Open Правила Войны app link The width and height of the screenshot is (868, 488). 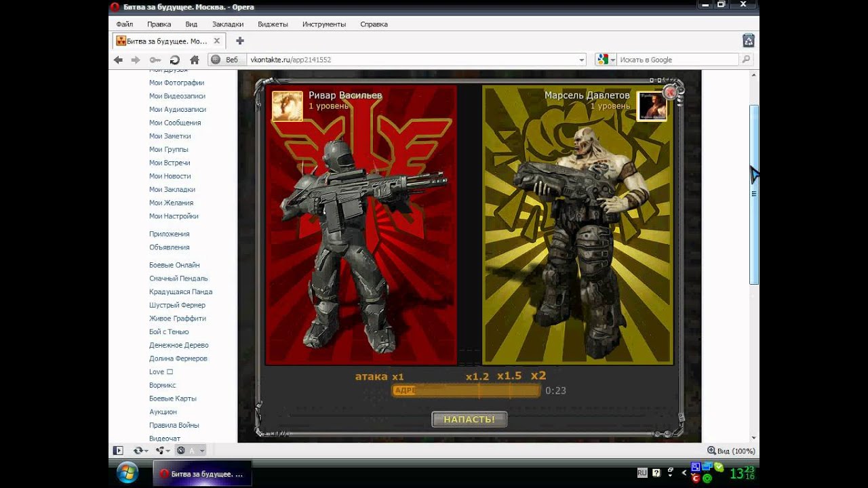coord(174,425)
